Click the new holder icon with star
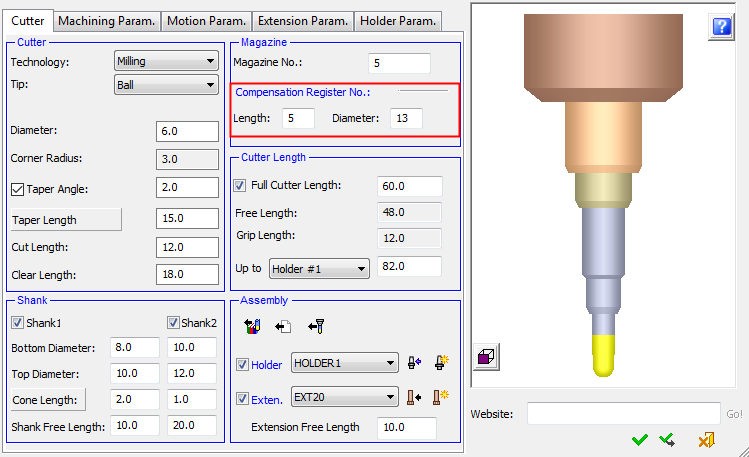This screenshot has height=457, width=749. click(441, 364)
